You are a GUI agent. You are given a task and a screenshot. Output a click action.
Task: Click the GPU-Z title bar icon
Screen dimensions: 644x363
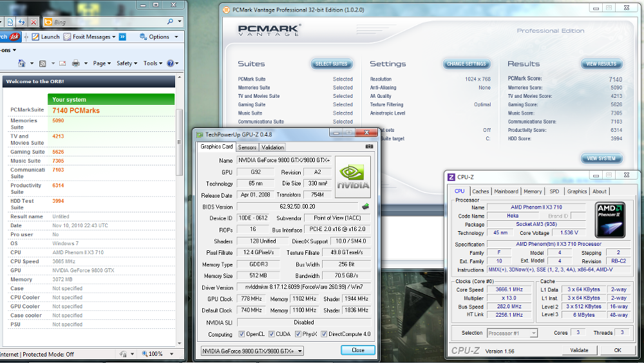[200, 135]
